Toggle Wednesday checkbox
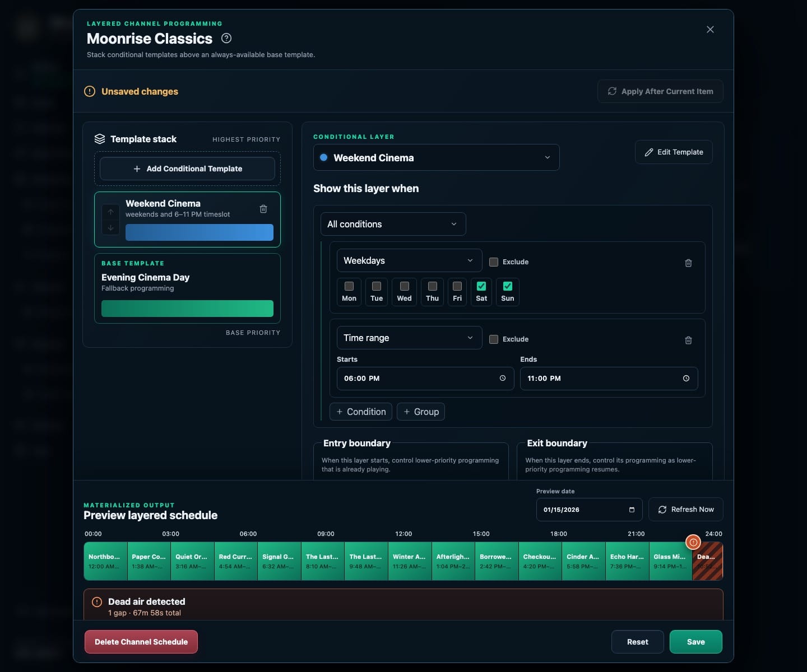The width and height of the screenshot is (807, 672). tap(405, 286)
